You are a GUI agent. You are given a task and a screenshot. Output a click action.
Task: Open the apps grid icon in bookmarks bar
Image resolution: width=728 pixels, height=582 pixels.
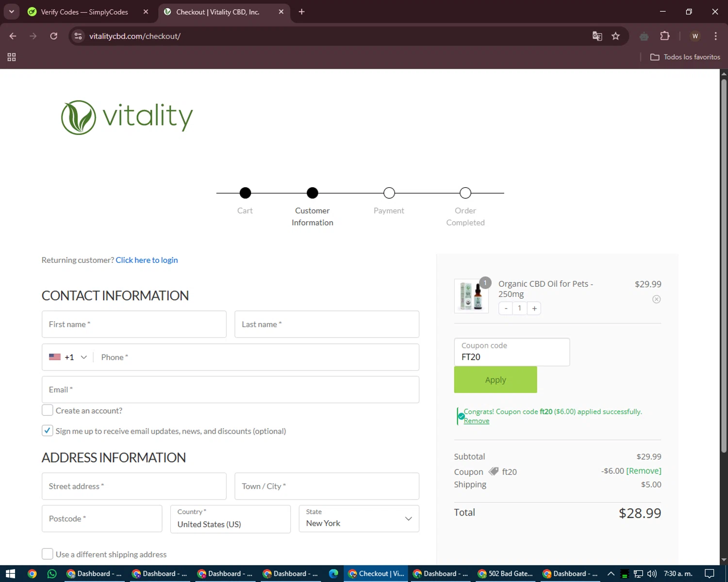[12, 57]
